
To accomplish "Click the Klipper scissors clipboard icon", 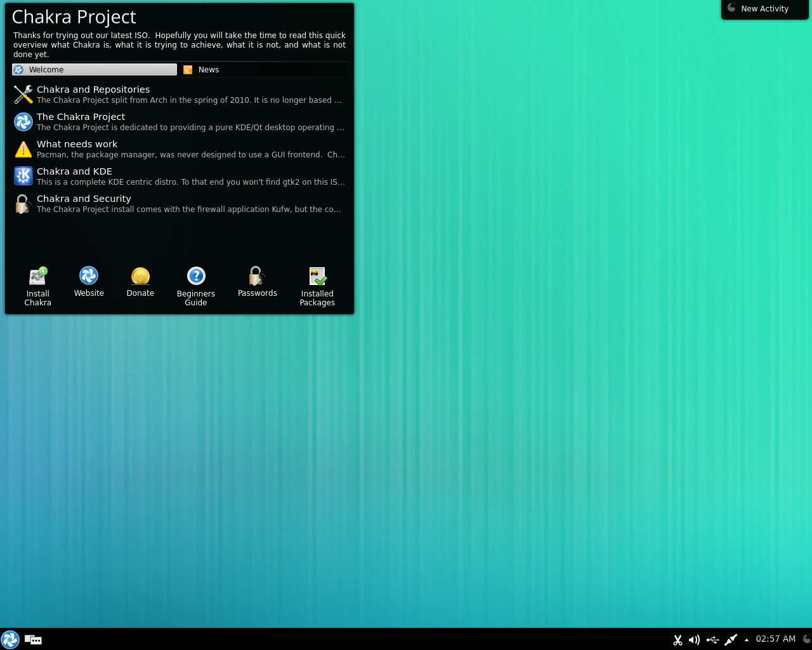I will pos(678,640).
